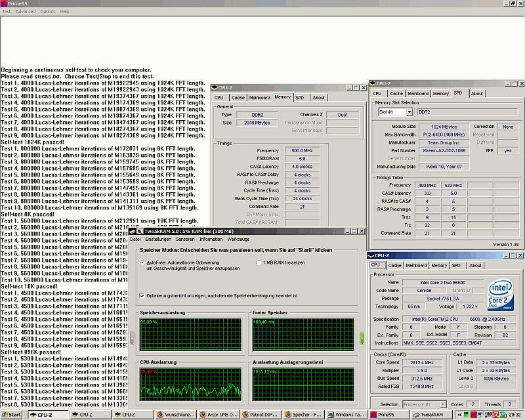
Task: Click Rated FSB field 1249.9 MHz
Action: tap(422, 387)
